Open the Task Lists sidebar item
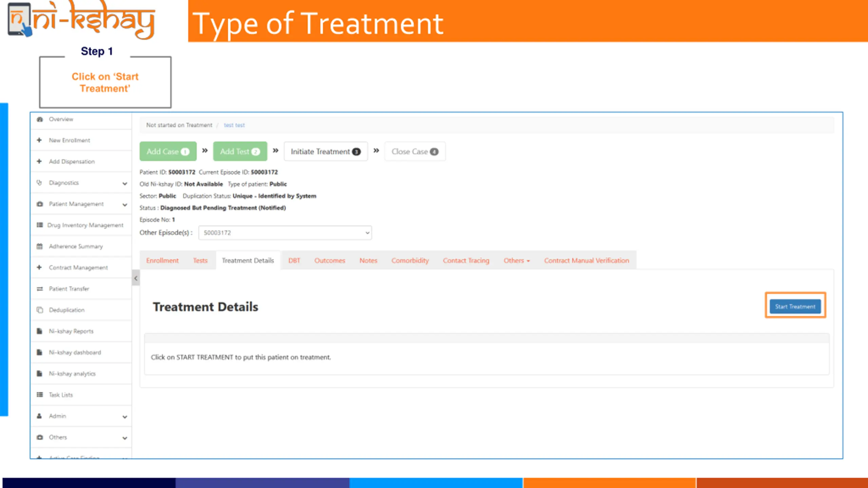The image size is (868, 488). (61, 395)
